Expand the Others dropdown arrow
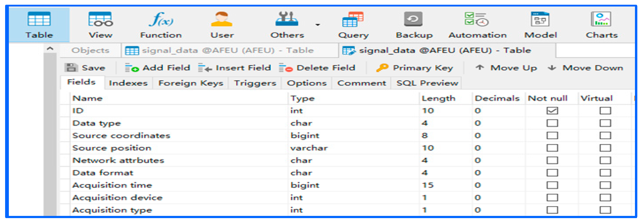Viewport: 644px width, 223px height. pyautogui.click(x=318, y=25)
